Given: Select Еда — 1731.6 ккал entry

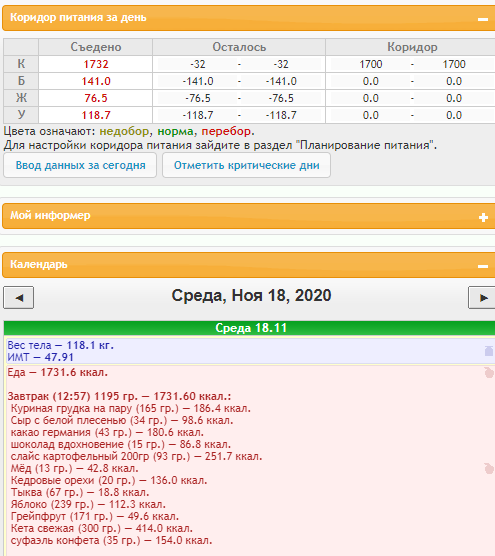Looking at the screenshot, I should [x=57, y=373].
